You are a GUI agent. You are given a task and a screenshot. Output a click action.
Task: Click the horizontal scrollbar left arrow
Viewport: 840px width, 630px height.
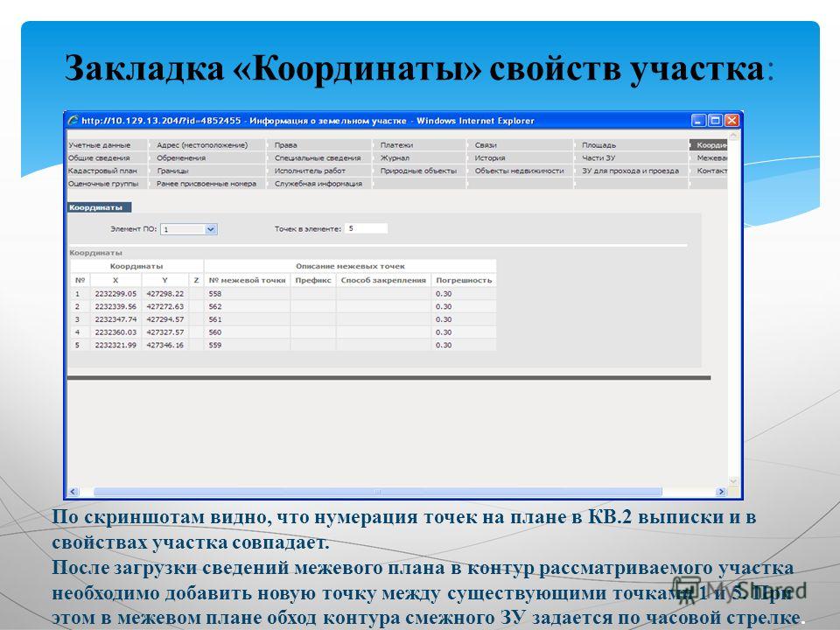tap(73, 492)
